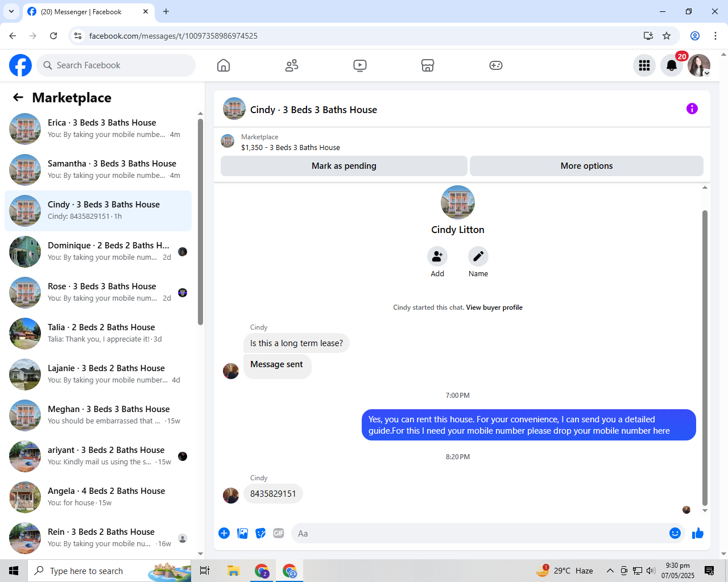Image resolution: width=728 pixels, height=582 pixels.
Task: Open Dominique 2 Beds 2 Baths chat
Action: (98, 252)
